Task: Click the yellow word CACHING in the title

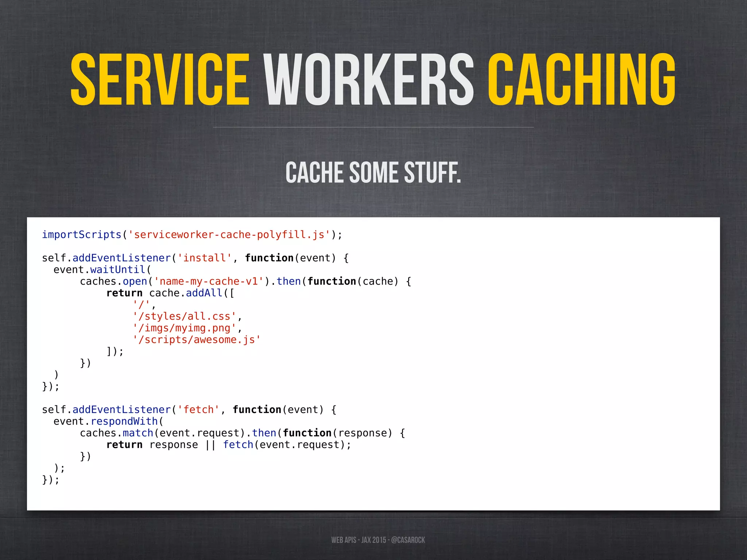Action: [582, 79]
